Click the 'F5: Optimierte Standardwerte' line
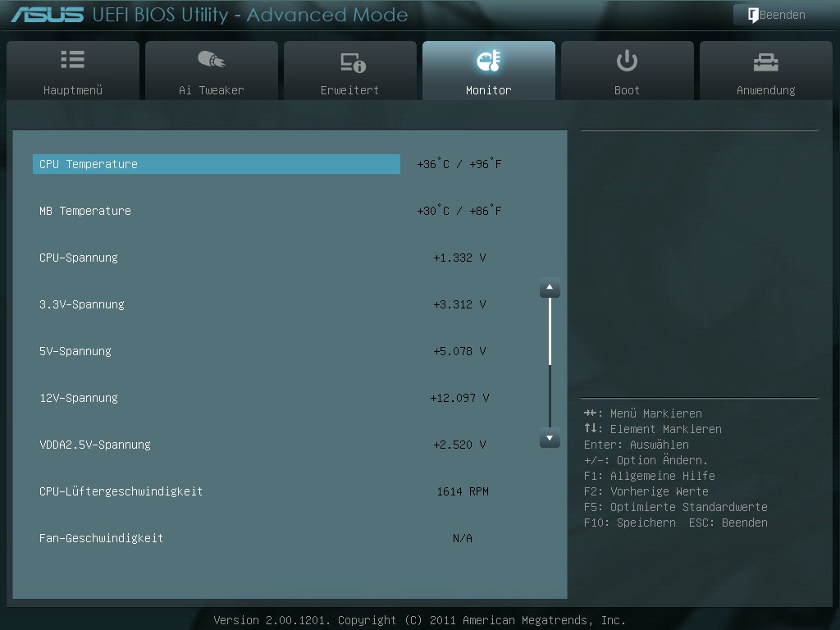Image resolution: width=840 pixels, height=630 pixels. point(676,507)
